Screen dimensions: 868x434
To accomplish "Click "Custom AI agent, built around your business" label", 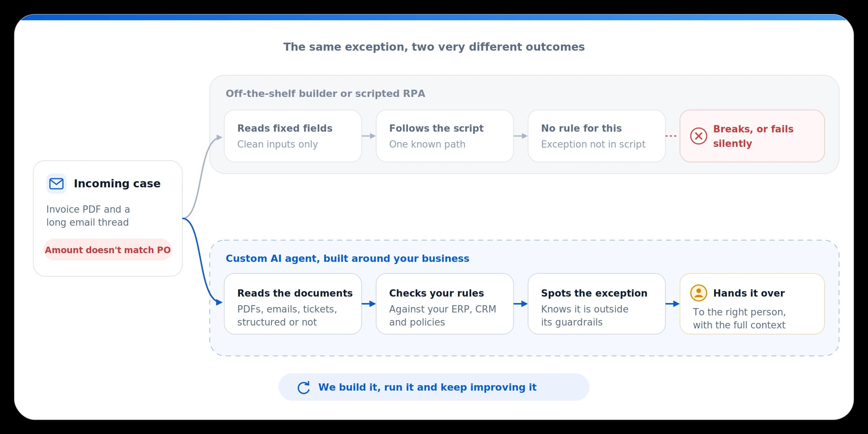I will [348, 258].
